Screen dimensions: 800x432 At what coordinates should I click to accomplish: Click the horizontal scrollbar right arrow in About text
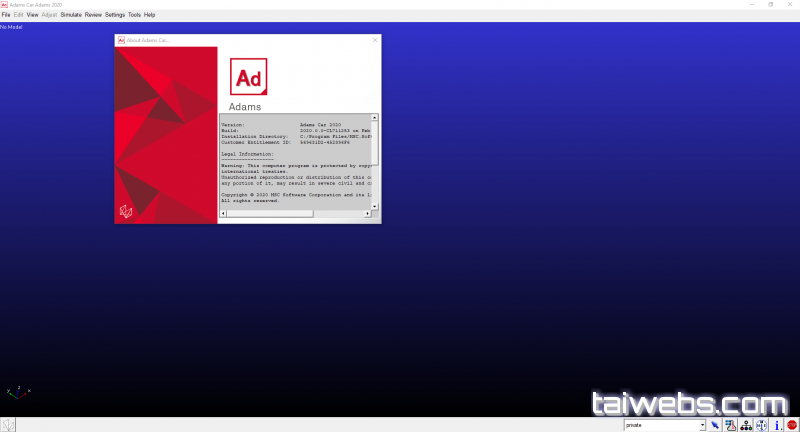tap(367, 213)
